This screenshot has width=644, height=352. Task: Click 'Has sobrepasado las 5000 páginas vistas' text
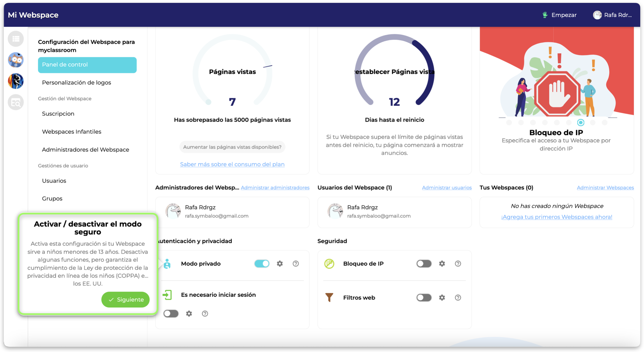(x=232, y=120)
